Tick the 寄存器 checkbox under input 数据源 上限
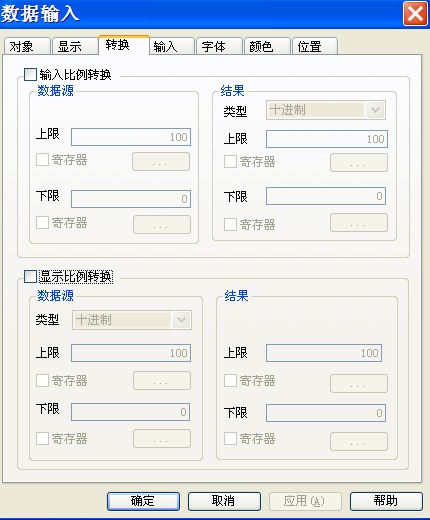430x520 pixels. [x=42, y=160]
